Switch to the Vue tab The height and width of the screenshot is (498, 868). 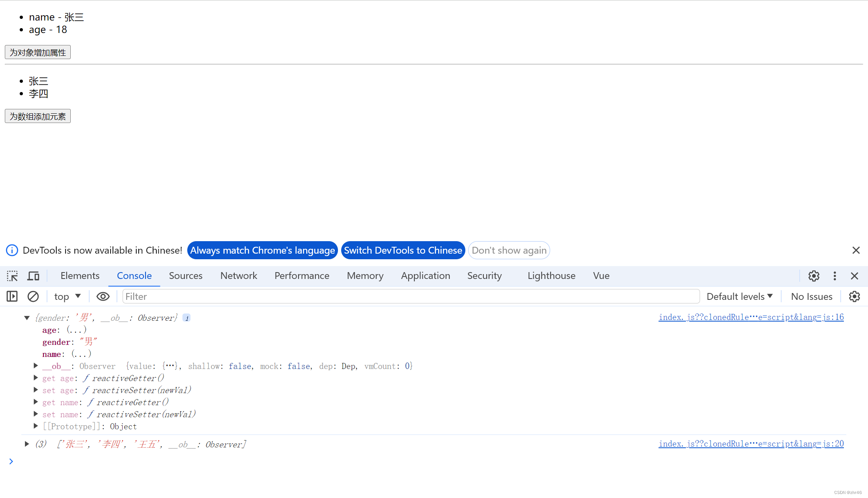[601, 276]
